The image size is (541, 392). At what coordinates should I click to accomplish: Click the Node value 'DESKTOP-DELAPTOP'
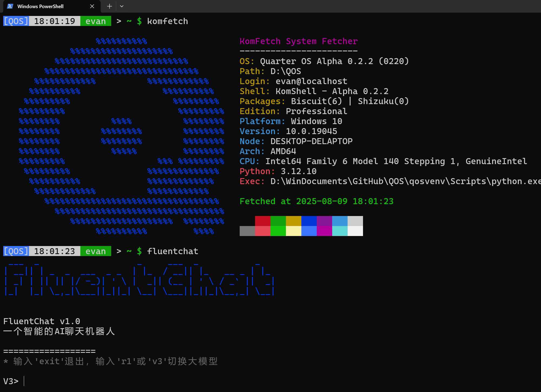(311, 141)
